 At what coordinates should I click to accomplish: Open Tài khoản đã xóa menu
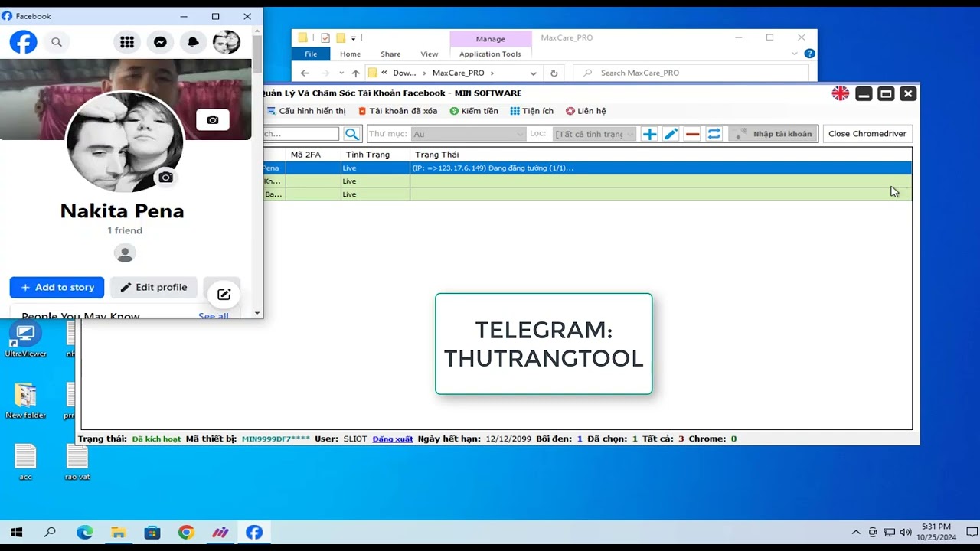(x=398, y=111)
